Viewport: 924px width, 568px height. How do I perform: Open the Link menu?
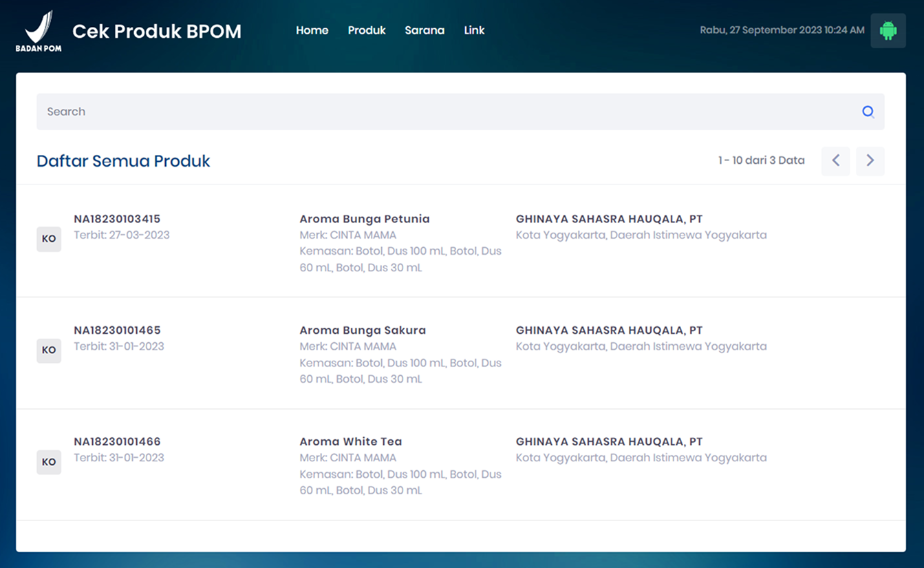tap(474, 30)
